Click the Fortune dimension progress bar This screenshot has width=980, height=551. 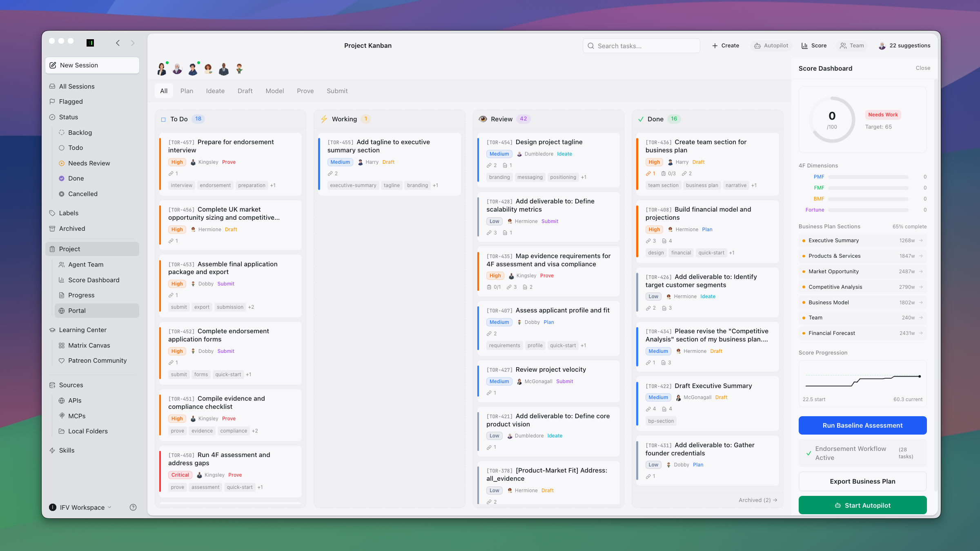coord(868,210)
